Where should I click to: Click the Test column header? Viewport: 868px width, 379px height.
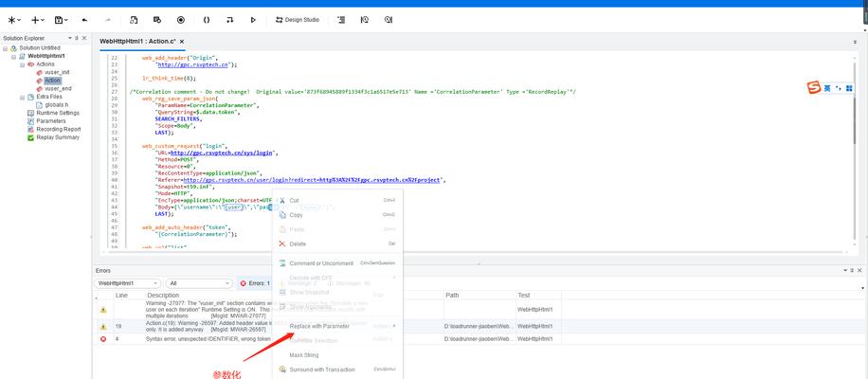pos(524,296)
